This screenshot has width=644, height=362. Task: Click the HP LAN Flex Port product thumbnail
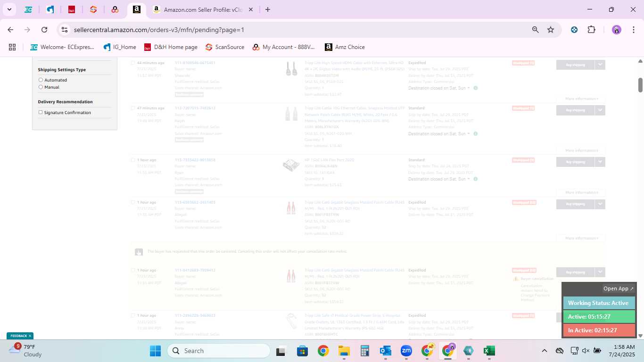coord(291,165)
